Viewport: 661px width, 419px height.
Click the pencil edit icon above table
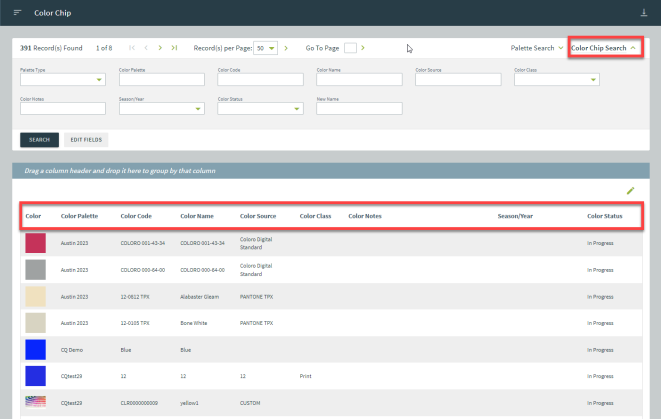coord(630,190)
